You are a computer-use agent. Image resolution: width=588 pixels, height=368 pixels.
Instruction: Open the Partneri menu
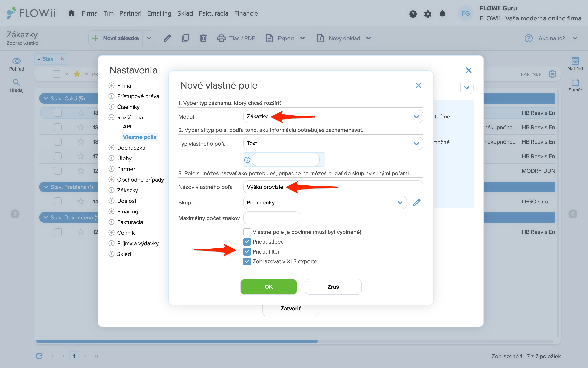point(130,13)
